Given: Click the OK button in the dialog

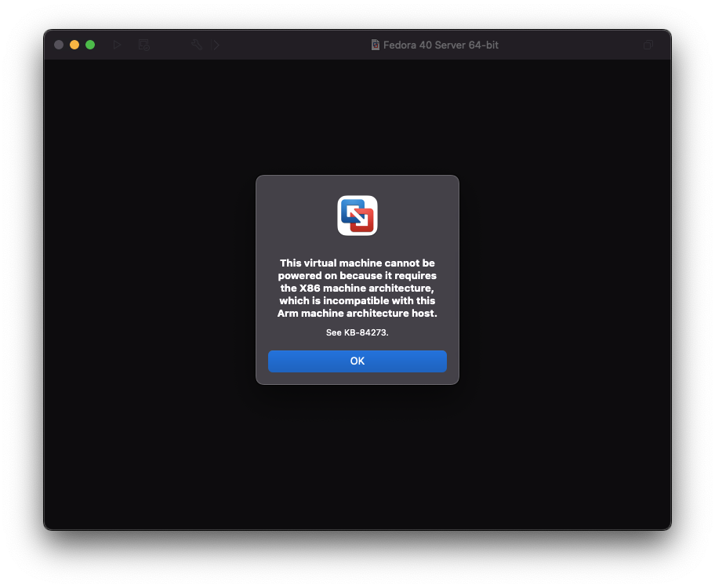Looking at the screenshot, I should coord(357,361).
